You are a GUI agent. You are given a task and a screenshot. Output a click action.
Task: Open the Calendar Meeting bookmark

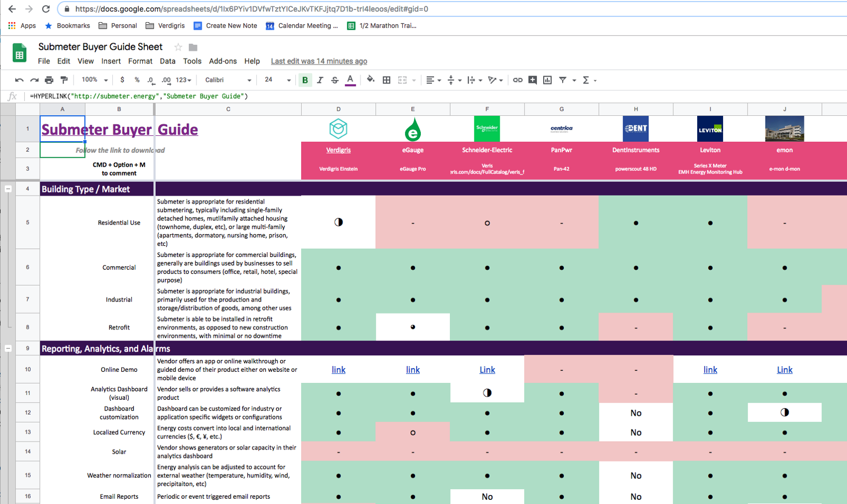[302, 25]
